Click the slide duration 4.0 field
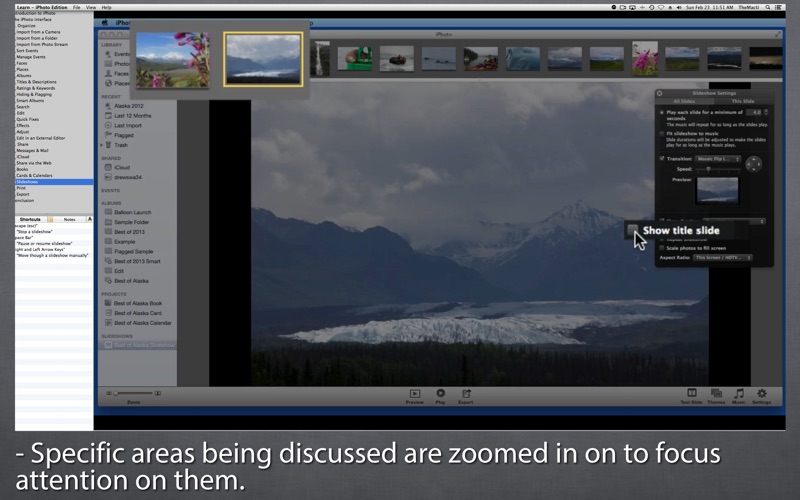The width and height of the screenshot is (800, 500). click(x=754, y=112)
